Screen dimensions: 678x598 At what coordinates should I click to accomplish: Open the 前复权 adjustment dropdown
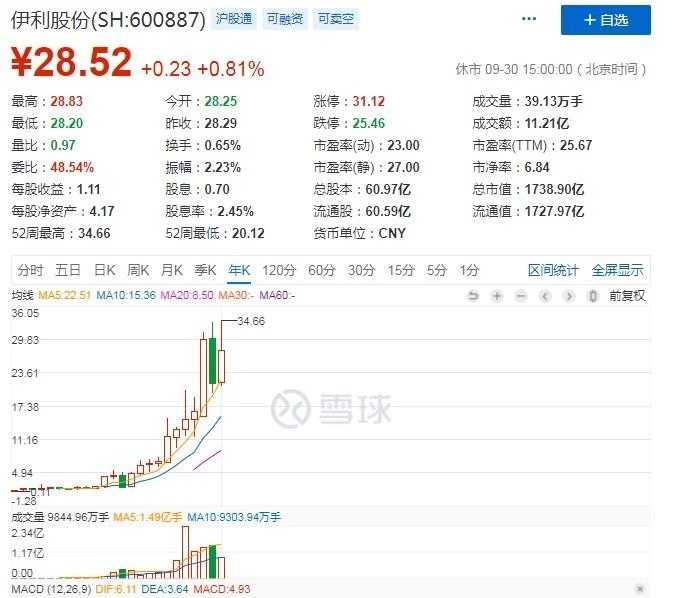tap(627, 296)
